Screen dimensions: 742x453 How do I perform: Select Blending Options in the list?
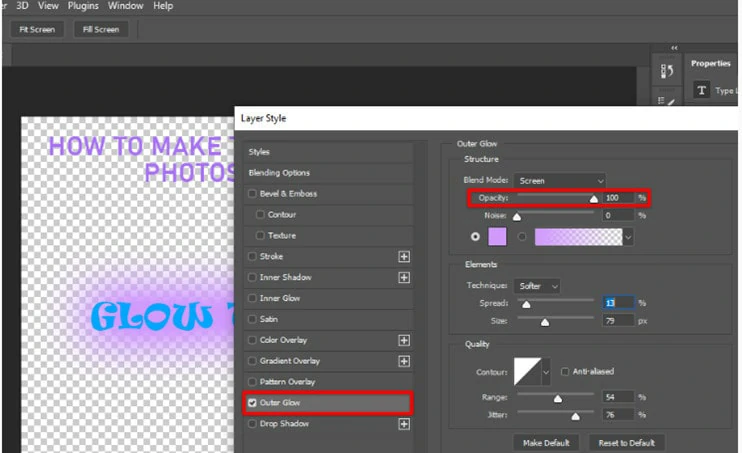point(328,173)
